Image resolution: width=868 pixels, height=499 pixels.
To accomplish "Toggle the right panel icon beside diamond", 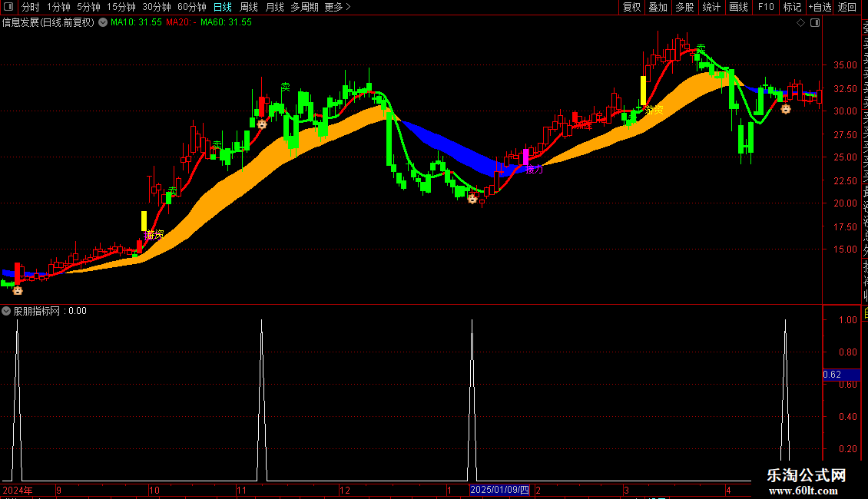I will click(815, 23).
